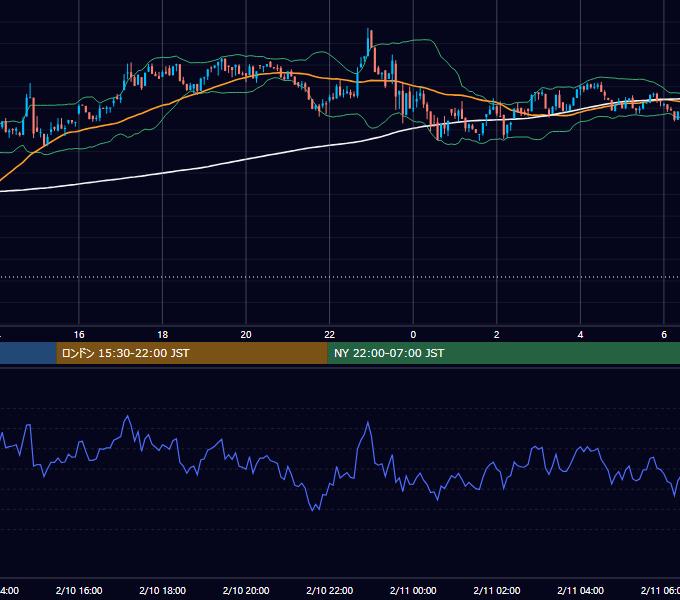Click the 18 hour axis label

[x=163, y=335]
